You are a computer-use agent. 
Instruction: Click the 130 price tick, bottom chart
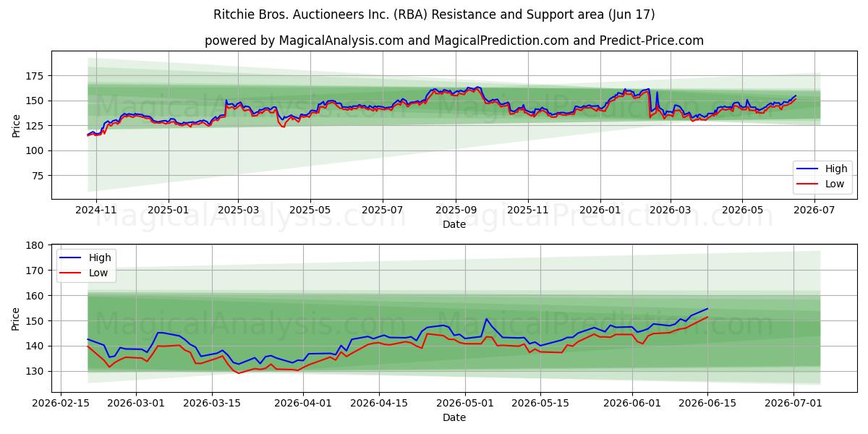point(36,371)
